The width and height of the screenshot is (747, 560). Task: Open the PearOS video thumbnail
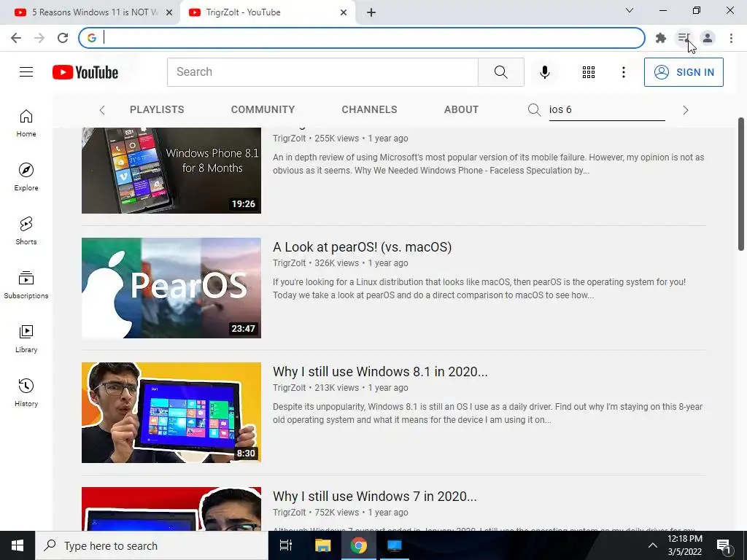tap(171, 288)
